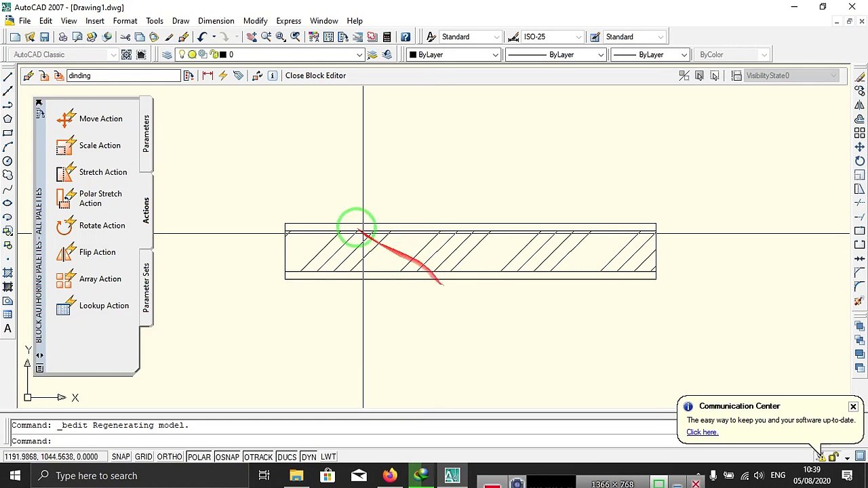Screen dimensions: 868x488
Task: Select the Rectangle draw tool
Action: [x=7, y=134]
